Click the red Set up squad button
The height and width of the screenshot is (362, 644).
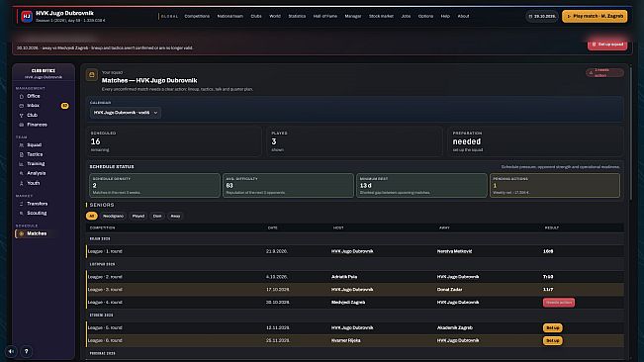(x=607, y=45)
